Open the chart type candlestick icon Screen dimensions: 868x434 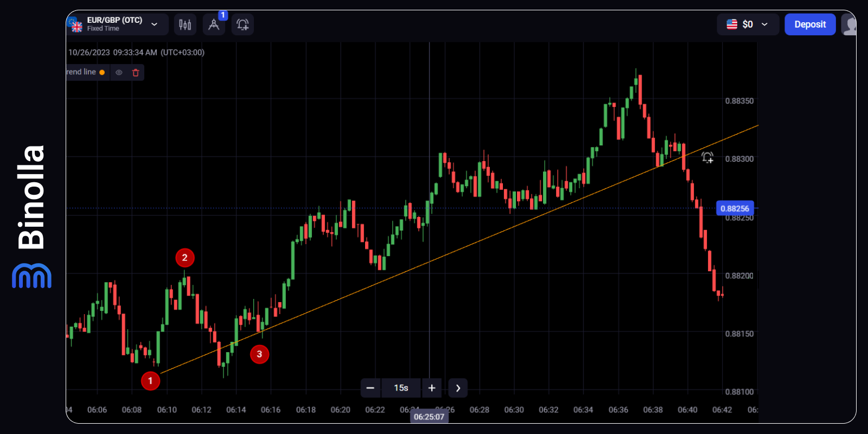click(185, 24)
